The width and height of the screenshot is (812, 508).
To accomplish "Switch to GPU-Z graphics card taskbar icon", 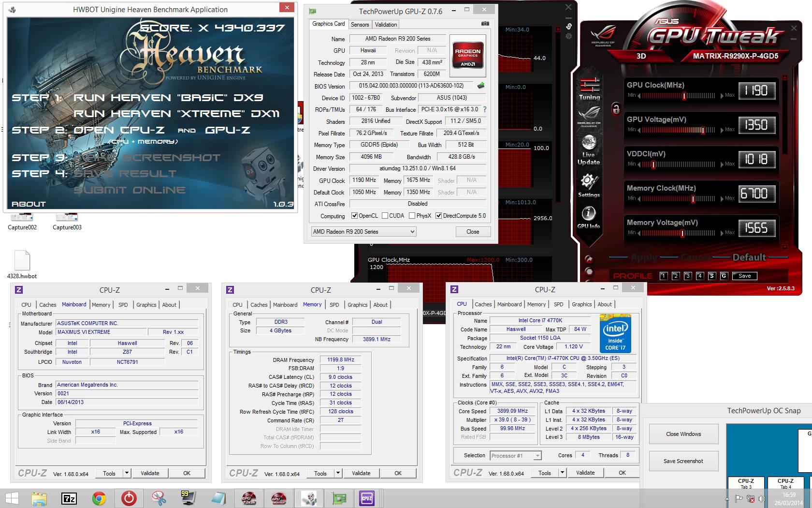I will [339, 498].
